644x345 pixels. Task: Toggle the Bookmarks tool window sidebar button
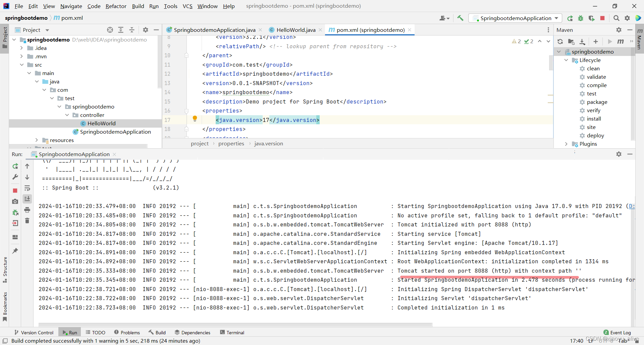click(5, 306)
